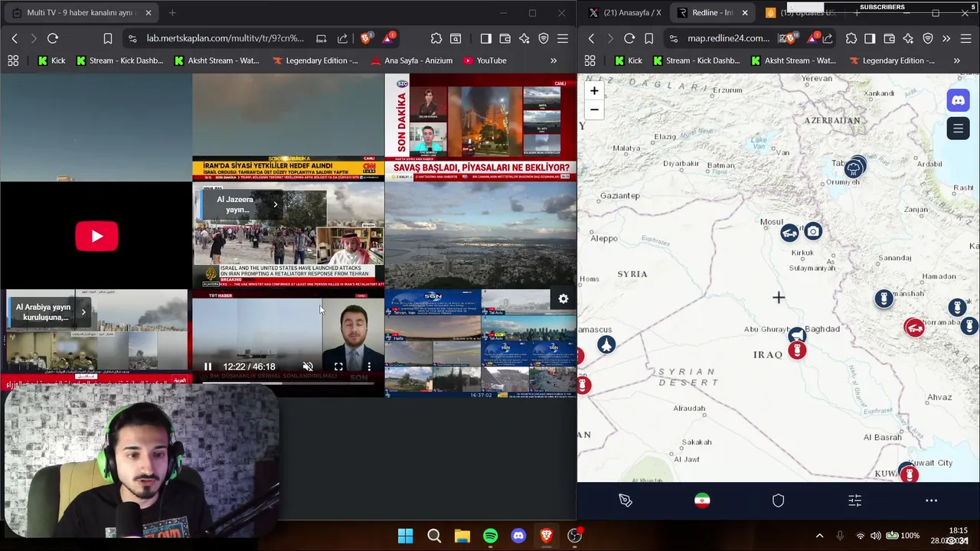980x551 pixels.
Task: Open the three-dots more menu in Redline bottom bar
Action: pos(932,500)
